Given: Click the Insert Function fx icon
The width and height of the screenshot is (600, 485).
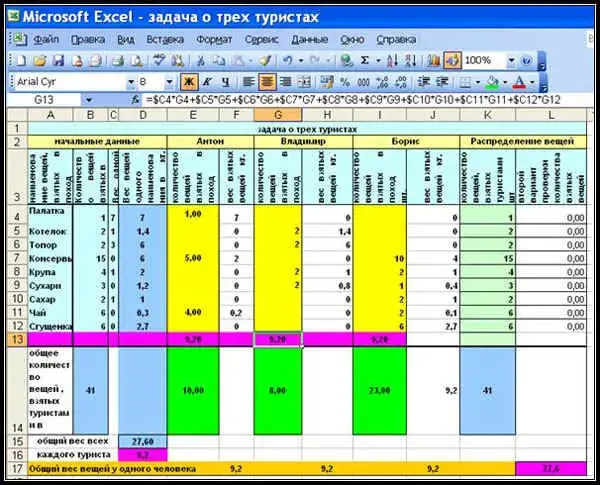Looking at the screenshot, I should 136,101.
